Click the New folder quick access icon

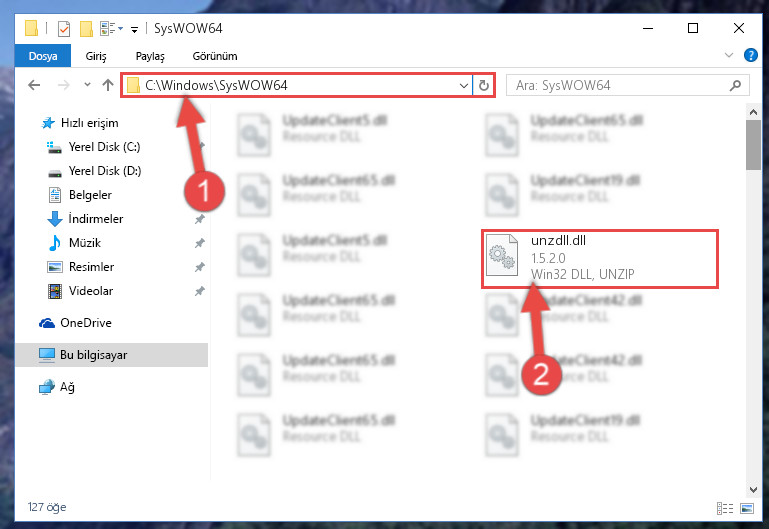pos(86,29)
